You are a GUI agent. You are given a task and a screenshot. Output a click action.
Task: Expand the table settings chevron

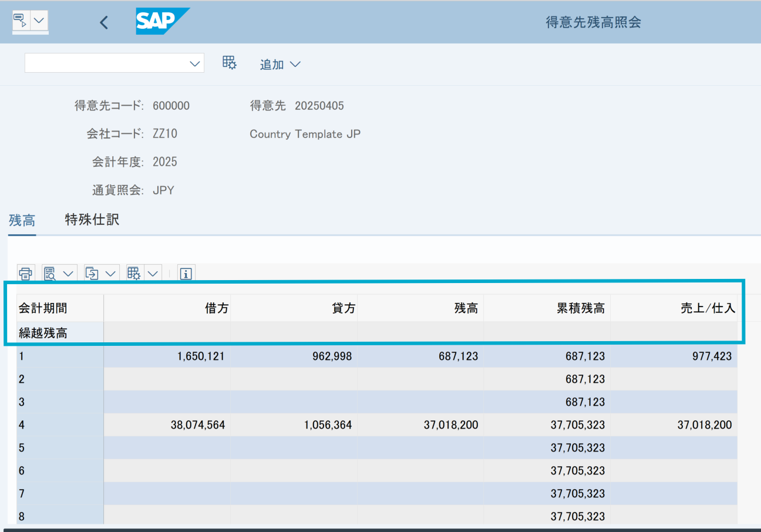point(153,273)
